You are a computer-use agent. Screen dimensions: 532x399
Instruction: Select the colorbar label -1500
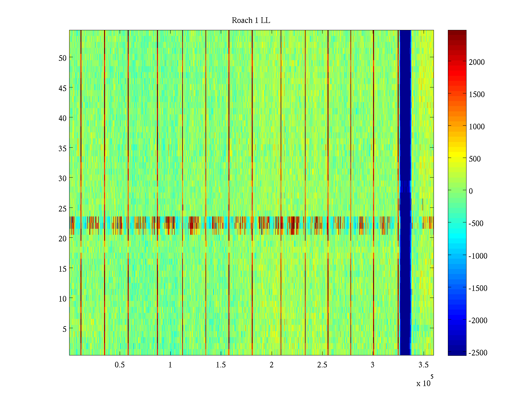click(477, 288)
